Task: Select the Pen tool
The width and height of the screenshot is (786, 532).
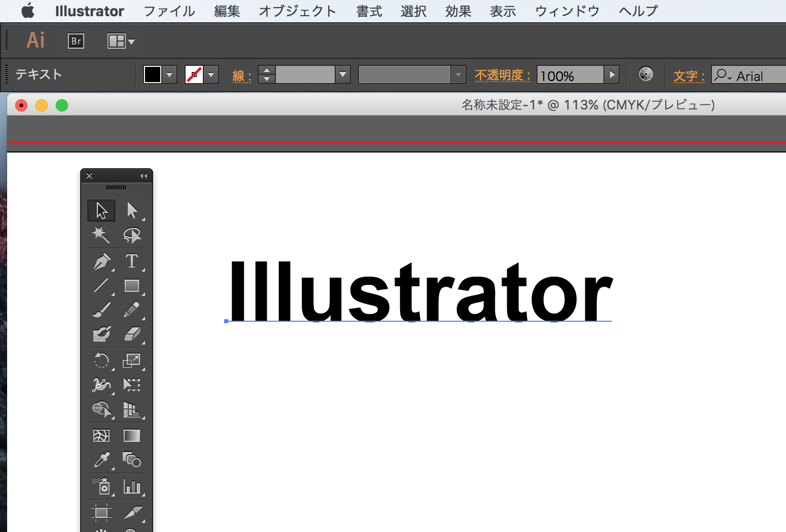Action: [101, 261]
